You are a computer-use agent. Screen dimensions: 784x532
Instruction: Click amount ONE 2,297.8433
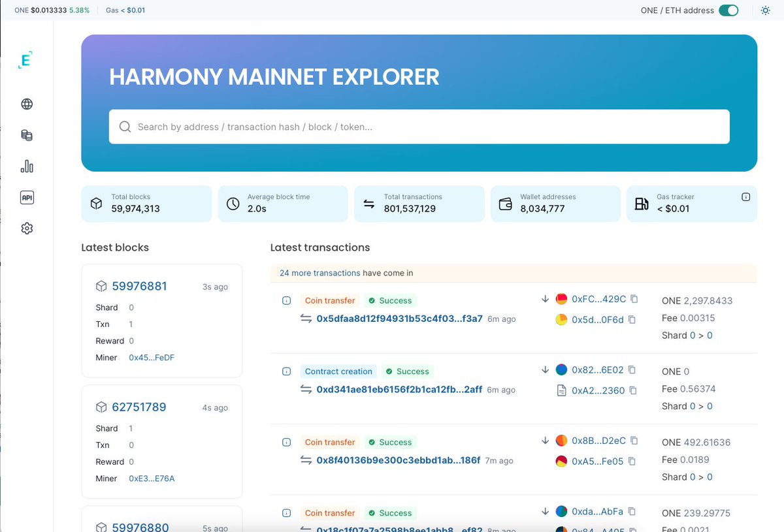697,301
